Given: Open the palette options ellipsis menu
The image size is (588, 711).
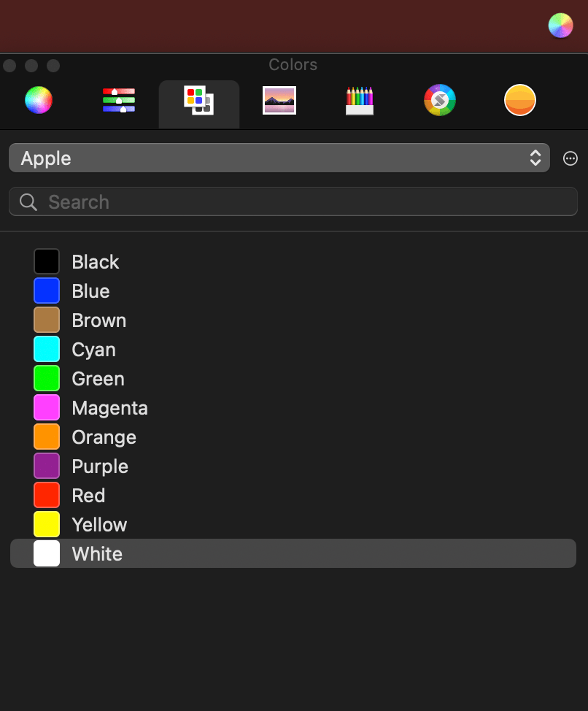Looking at the screenshot, I should [x=570, y=158].
